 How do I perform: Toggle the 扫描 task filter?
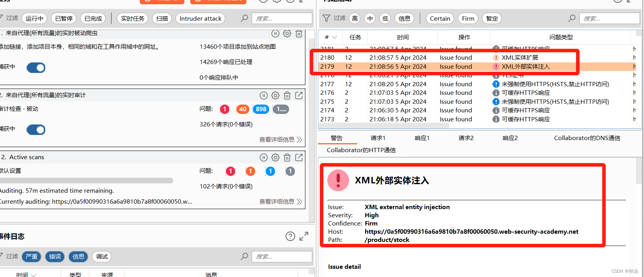(162, 18)
